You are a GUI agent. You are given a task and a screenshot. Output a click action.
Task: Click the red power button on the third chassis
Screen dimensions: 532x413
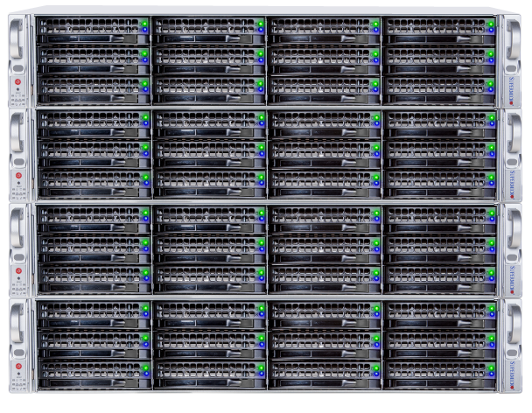pos(18,270)
